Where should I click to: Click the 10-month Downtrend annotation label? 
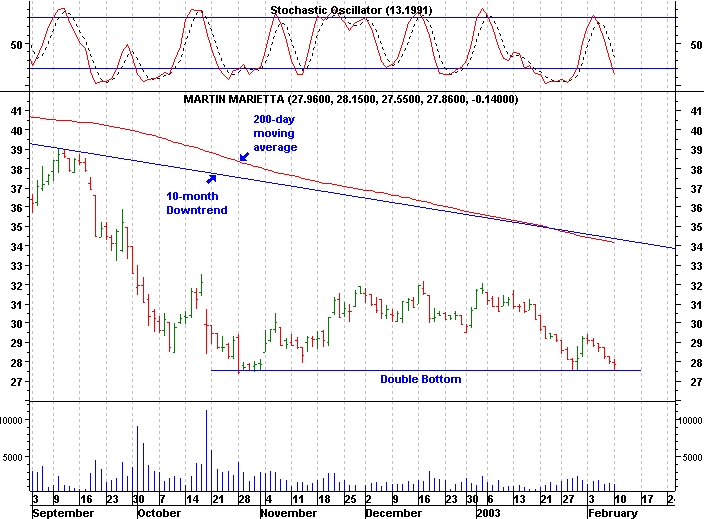(197, 203)
